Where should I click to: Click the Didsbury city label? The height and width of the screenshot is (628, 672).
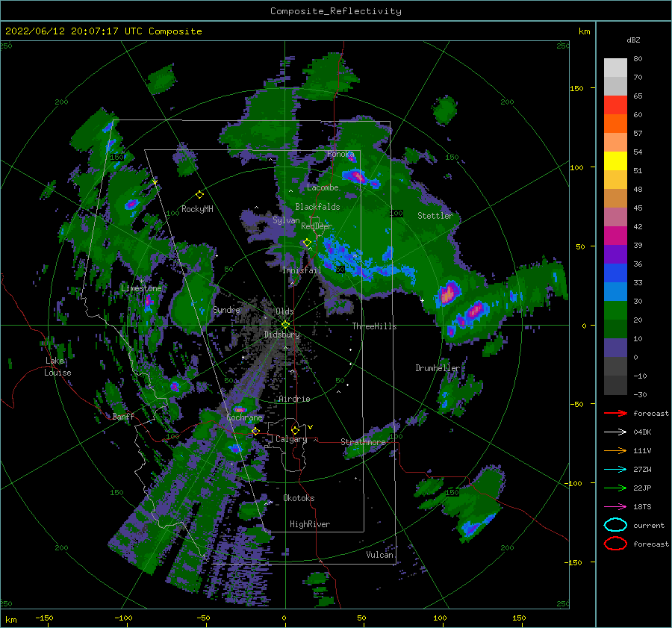tap(281, 335)
